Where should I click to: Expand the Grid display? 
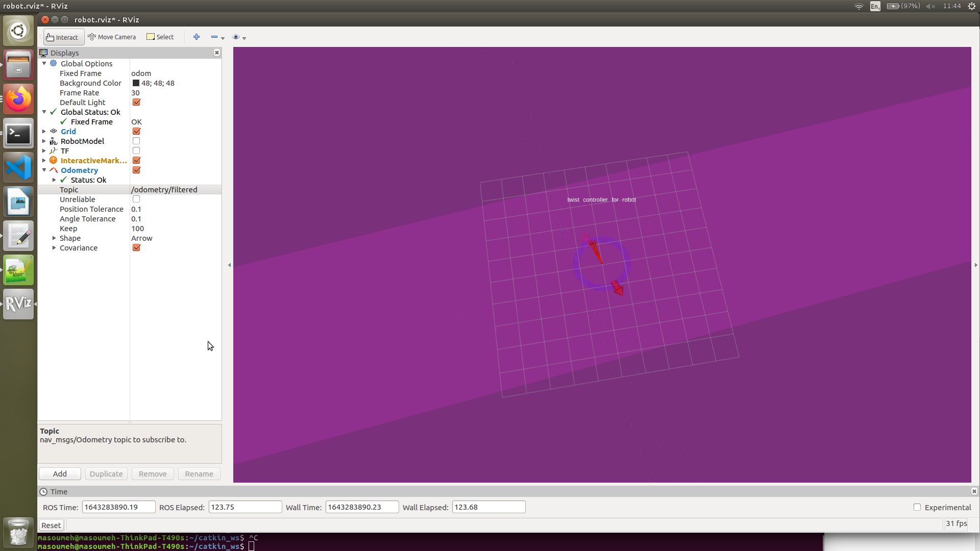coord(44,131)
